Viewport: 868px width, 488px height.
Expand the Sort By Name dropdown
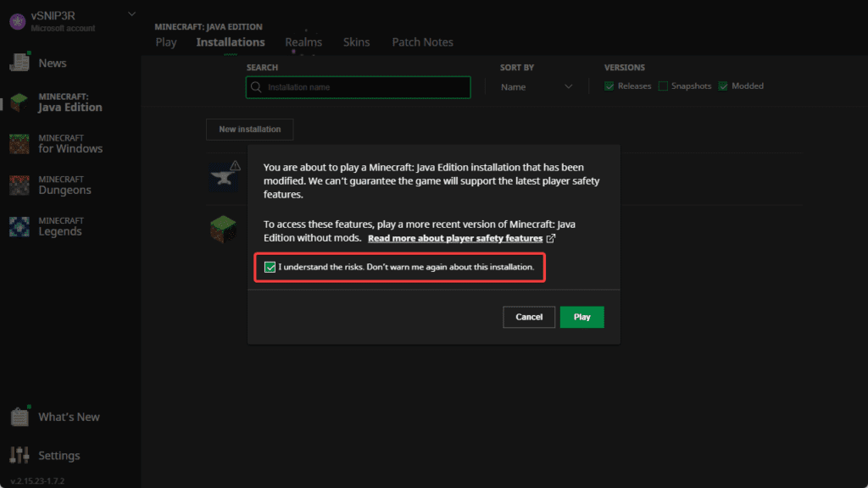pyautogui.click(x=537, y=87)
